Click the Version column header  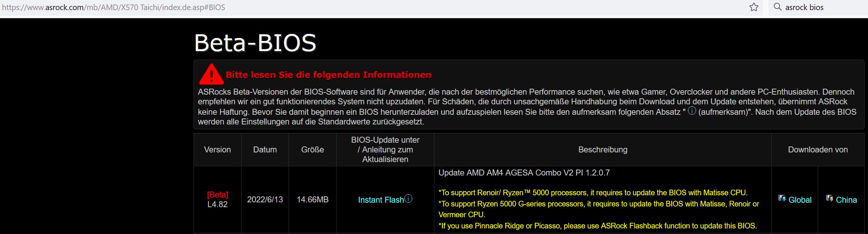click(217, 149)
